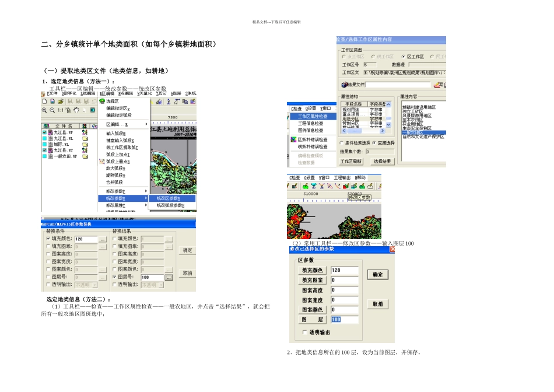Click the first green region toolbar icon
Screen dimensions: 554x392
click(305, 186)
